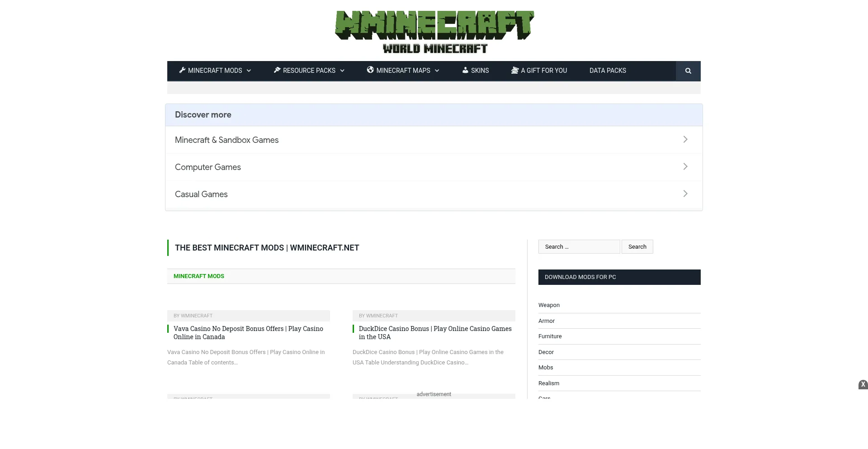Viewport: 868px width, 449px height.
Task: Open the Minecraft Maps menu item
Action: click(403, 71)
